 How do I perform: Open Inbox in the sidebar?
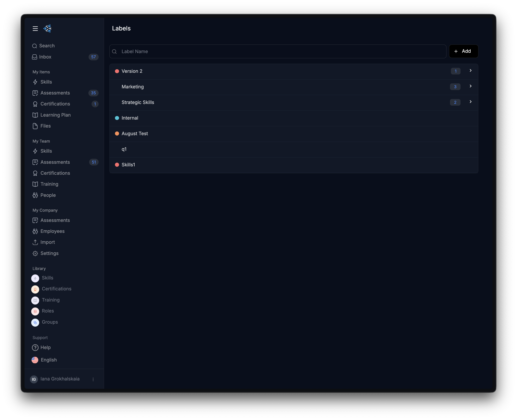[x=45, y=57]
